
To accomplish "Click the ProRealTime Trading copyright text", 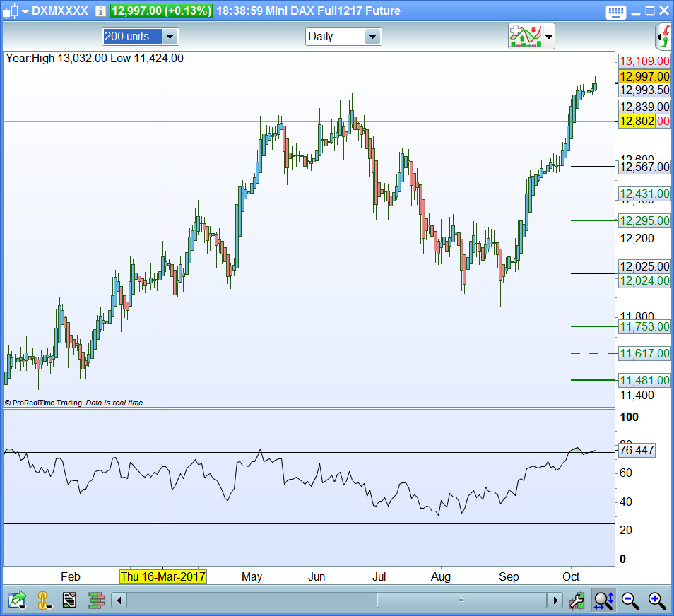I will point(43,403).
